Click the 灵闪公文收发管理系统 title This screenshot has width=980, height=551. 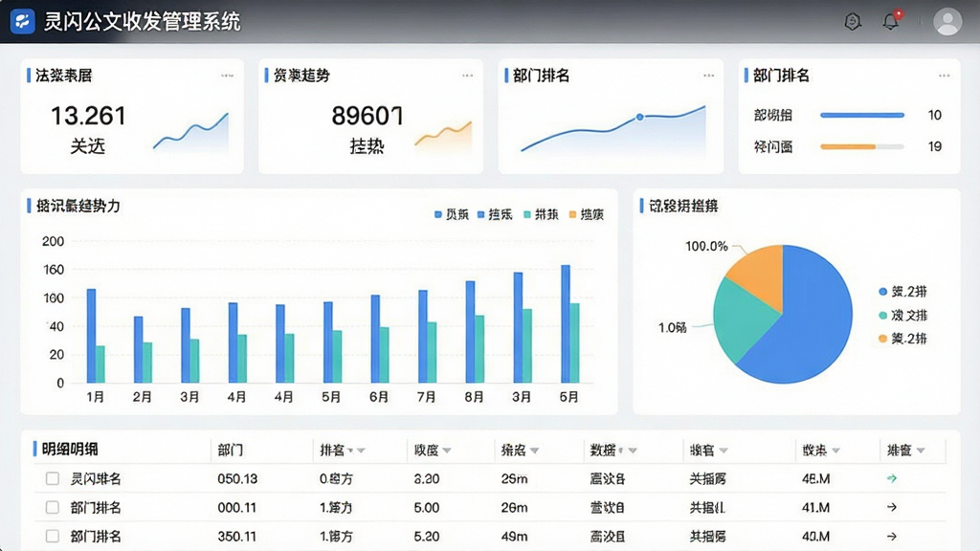pyautogui.click(x=142, y=22)
